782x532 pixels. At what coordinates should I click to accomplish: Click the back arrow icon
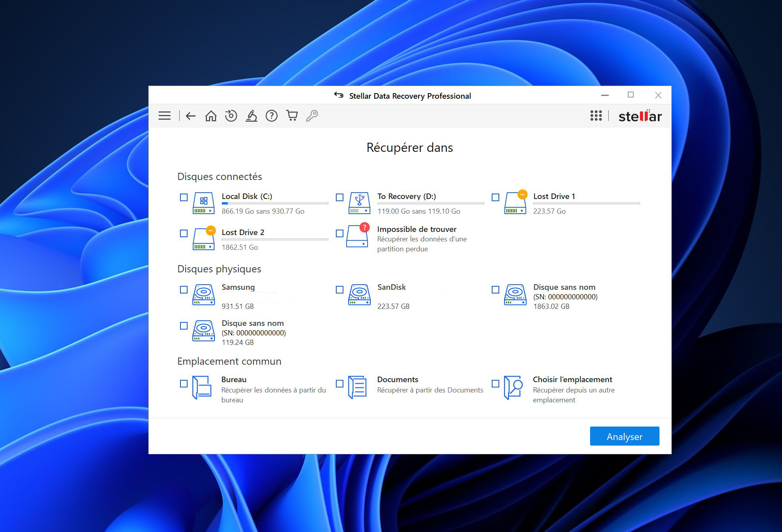(191, 116)
